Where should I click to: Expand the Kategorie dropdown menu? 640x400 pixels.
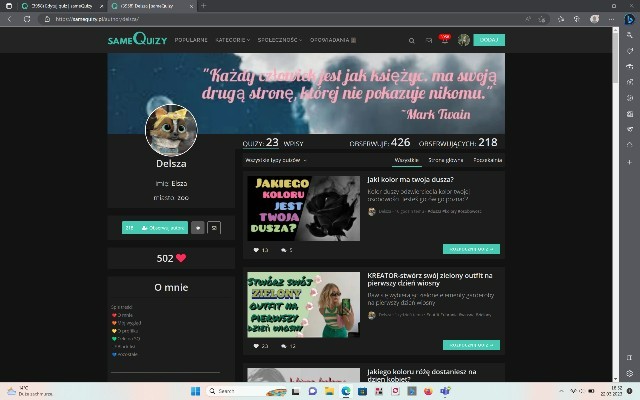click(232, 40)
